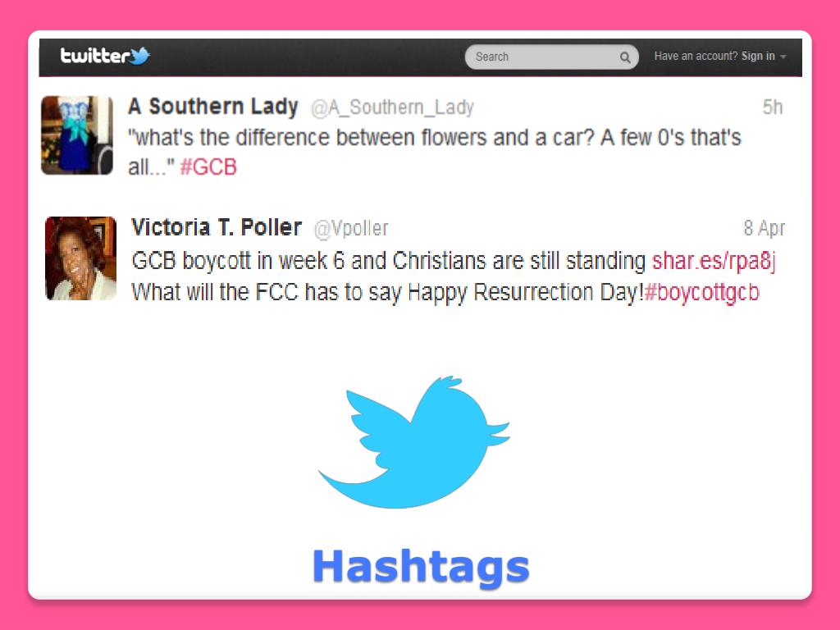Click the 8 Apr timestamp
840x630 pixels.
coord(764,228)
